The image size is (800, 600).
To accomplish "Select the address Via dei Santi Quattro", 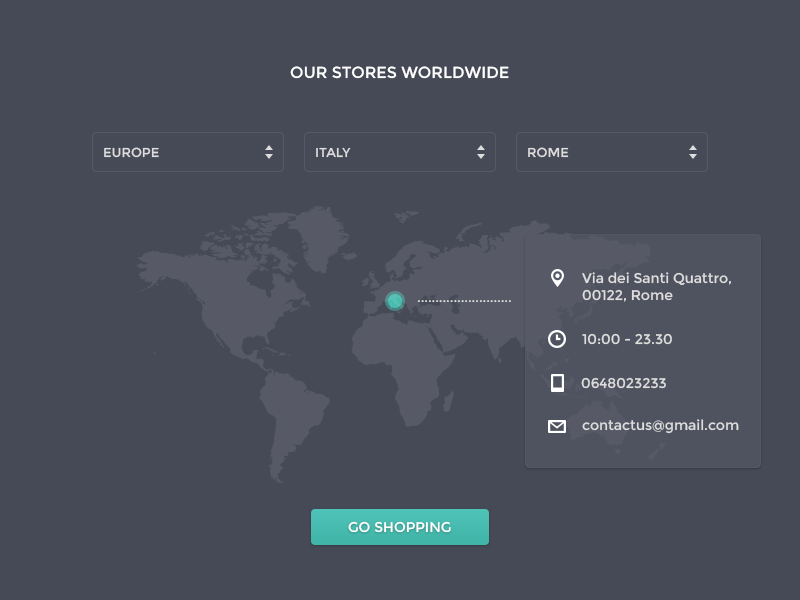I will pos(657,287).
